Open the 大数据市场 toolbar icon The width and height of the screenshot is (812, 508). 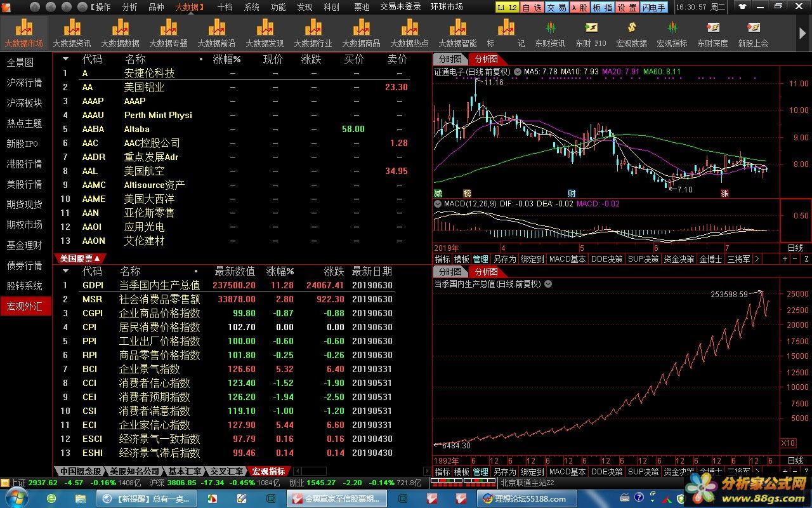coord(24,33)
